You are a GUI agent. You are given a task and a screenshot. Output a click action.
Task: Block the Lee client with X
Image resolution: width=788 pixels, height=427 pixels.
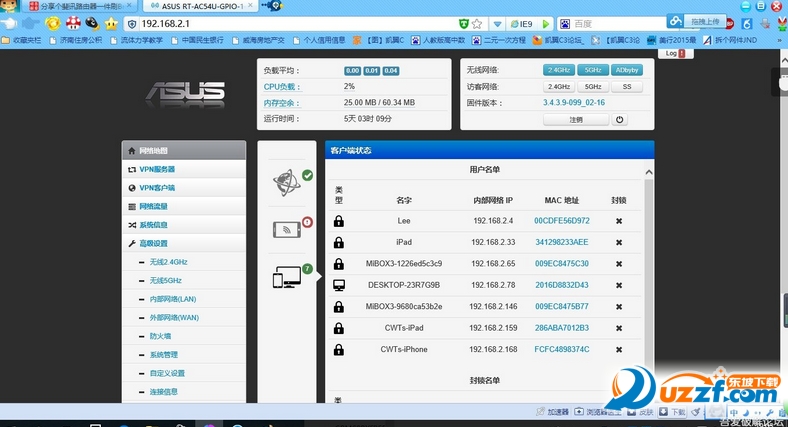click(x=619, y=221)
